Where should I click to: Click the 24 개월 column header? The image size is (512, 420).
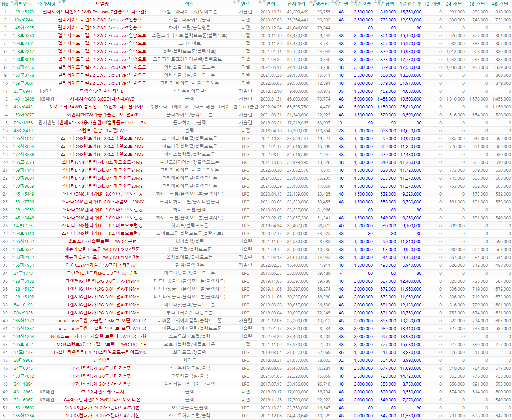[x=454, y=4]
